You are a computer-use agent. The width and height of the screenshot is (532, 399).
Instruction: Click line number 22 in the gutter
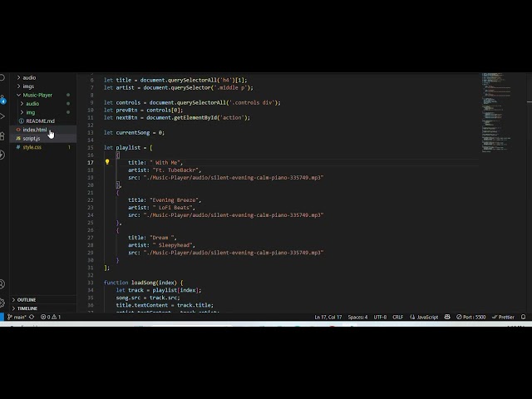(91, 200)
